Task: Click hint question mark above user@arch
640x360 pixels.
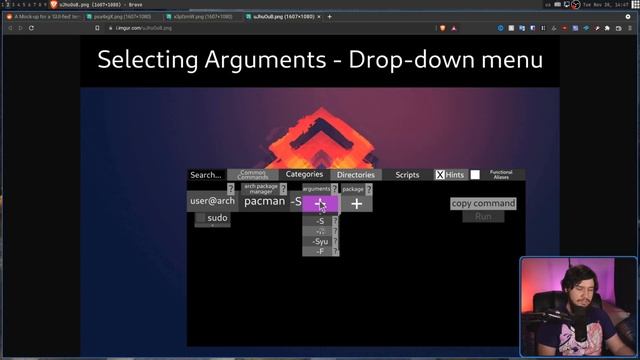Action: pyautogui.click(x=231, y=189)
